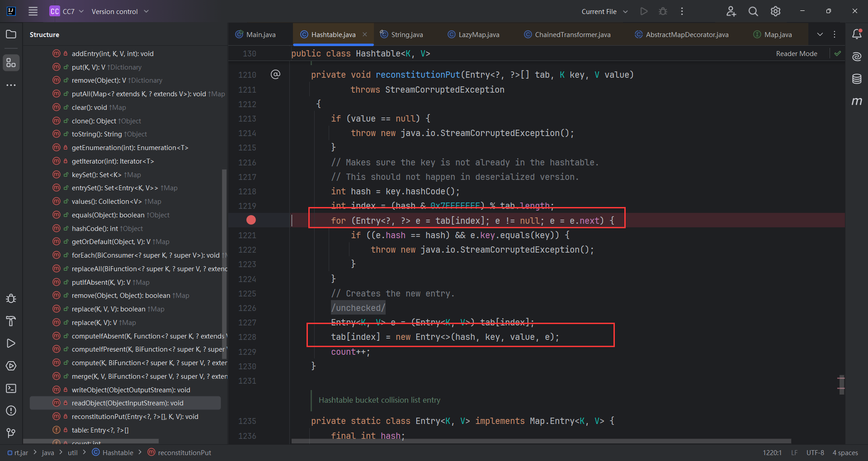Switch to the String.java tab
Viewport: 868px width, 461px height.
click(401, 34)
